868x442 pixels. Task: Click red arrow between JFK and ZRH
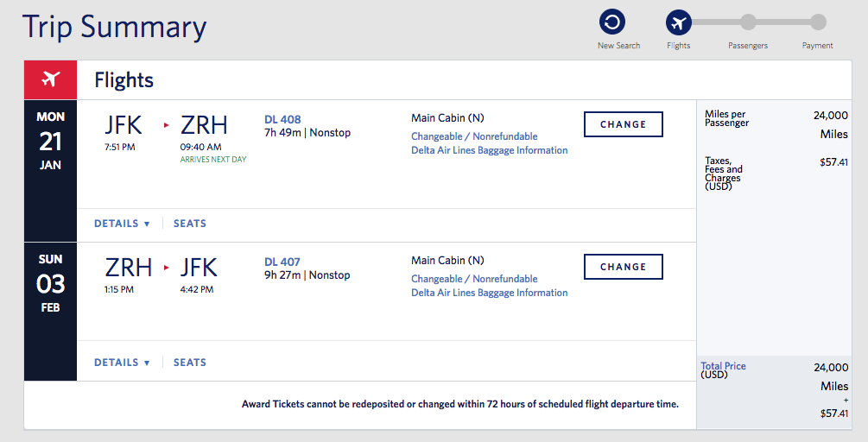coord(167,126)
